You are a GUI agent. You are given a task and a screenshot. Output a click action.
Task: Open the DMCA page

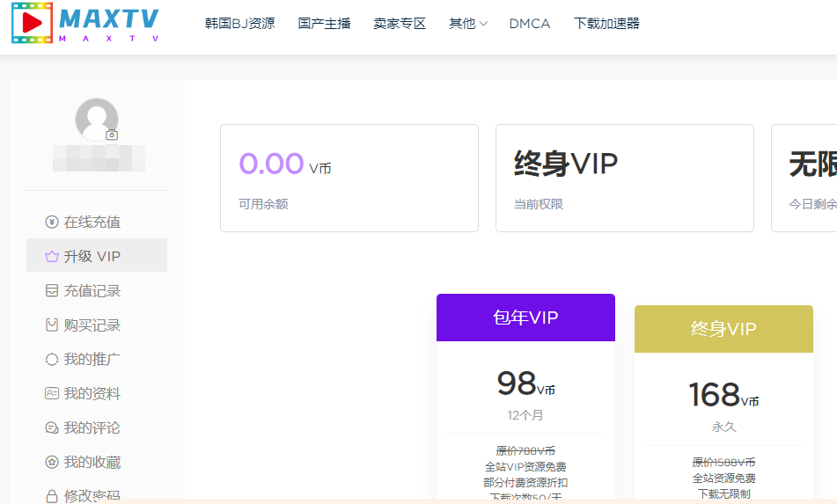530,24
